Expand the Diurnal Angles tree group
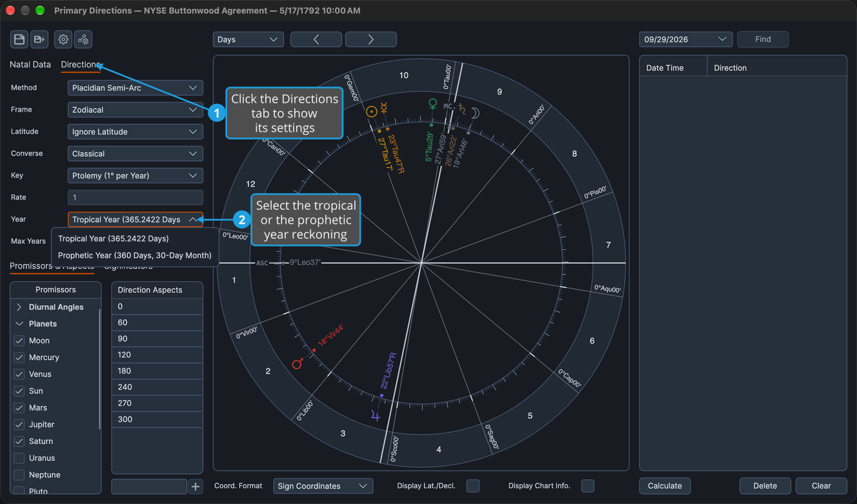857x504 pixels. click(x=19, y=307)
